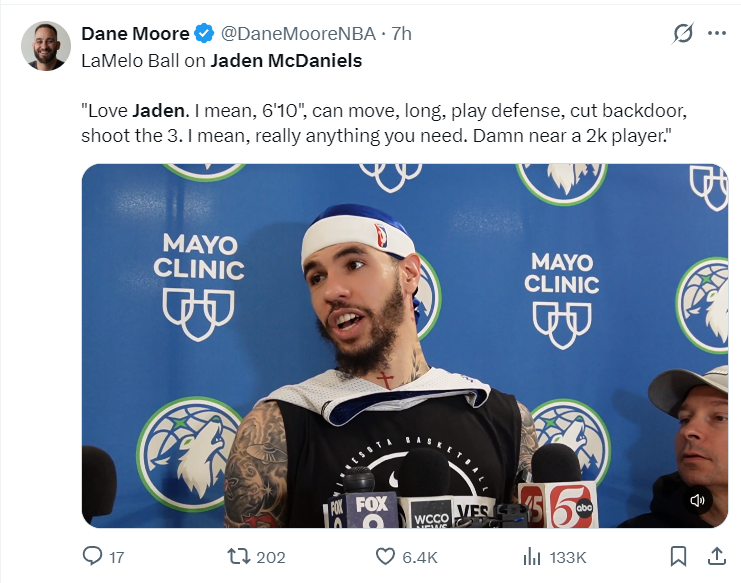Click the blue verified badge
741x583 pixels.
[204, 34]
